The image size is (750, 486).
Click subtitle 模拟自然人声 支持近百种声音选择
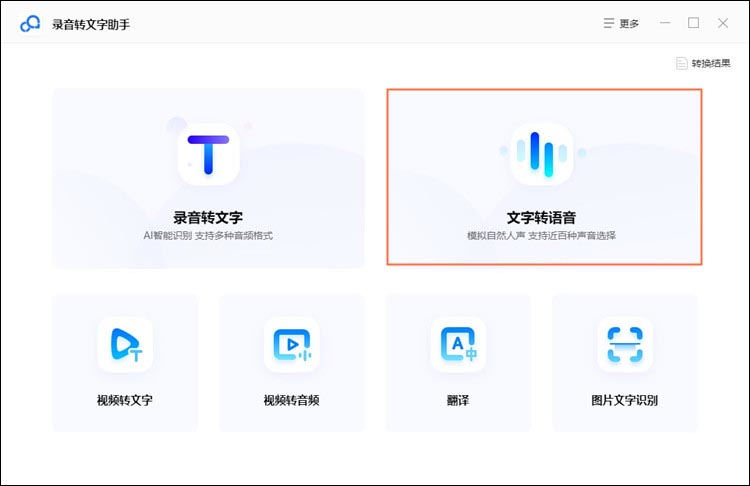click(541, 235)
